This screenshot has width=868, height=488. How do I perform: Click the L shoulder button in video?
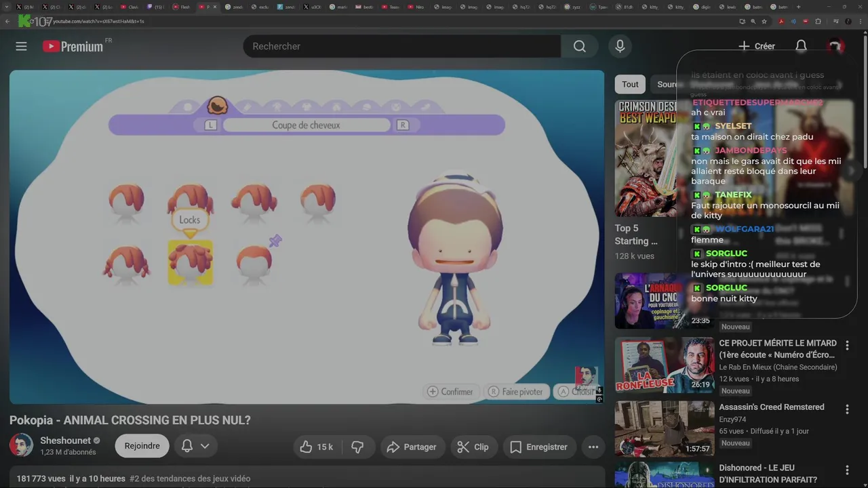pyautogui.click(x=210, y=125)
